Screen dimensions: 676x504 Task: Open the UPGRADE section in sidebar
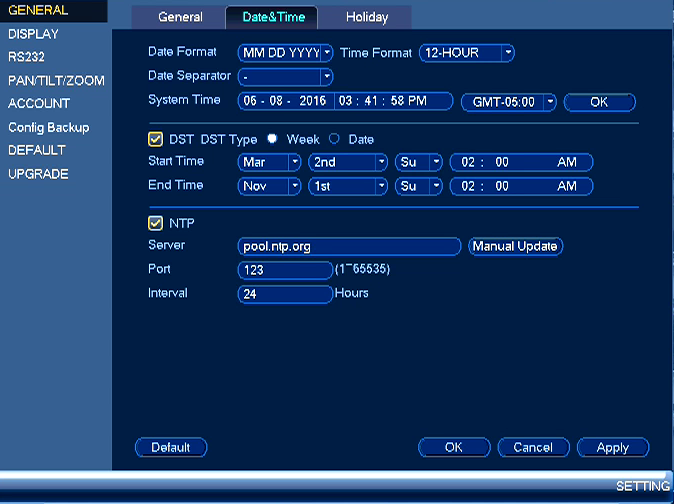(38, 174)
